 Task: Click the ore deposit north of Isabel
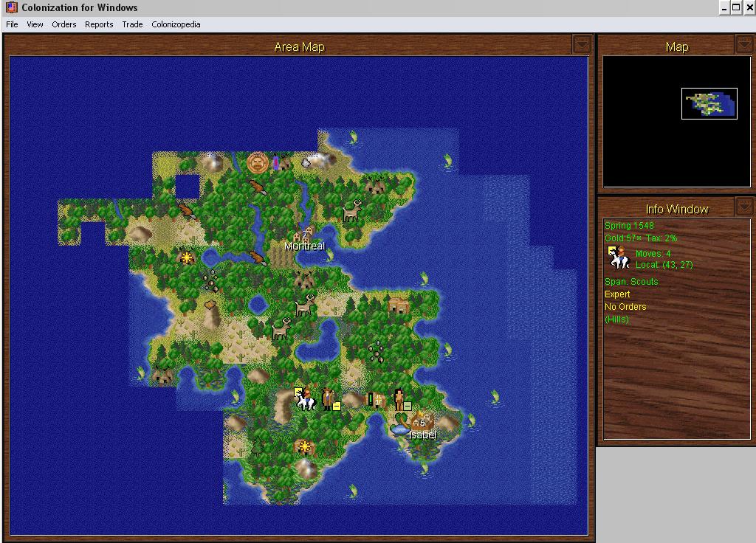[377, 352]
